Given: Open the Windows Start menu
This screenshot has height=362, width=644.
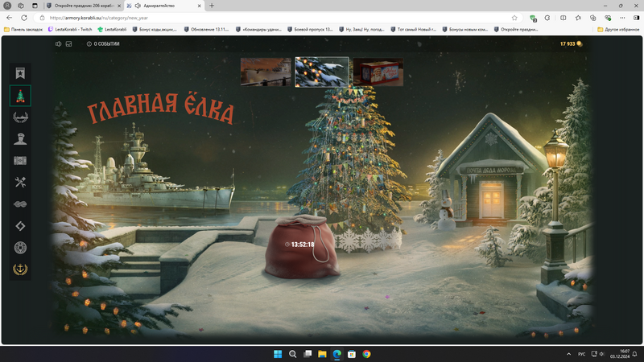Looking at the screenshot, I should tap(278, 354).
